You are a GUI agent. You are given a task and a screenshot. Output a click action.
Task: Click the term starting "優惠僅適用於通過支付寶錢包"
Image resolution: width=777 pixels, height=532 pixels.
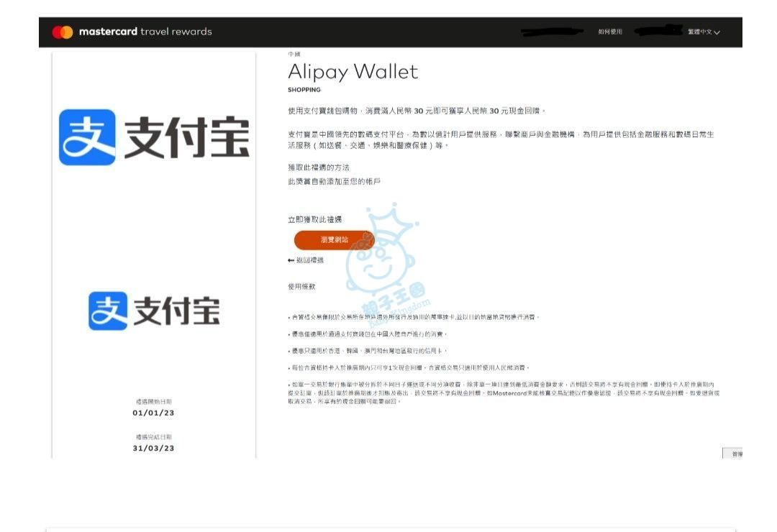click(x=368, y=334)
